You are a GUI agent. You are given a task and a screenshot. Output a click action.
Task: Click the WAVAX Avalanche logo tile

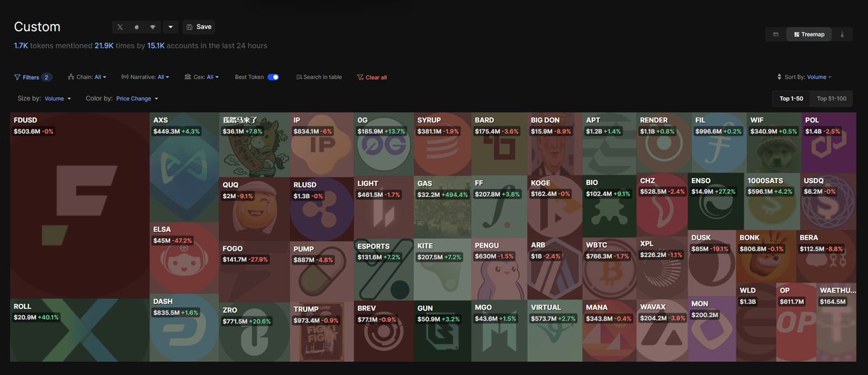click(x=662, y=331)
